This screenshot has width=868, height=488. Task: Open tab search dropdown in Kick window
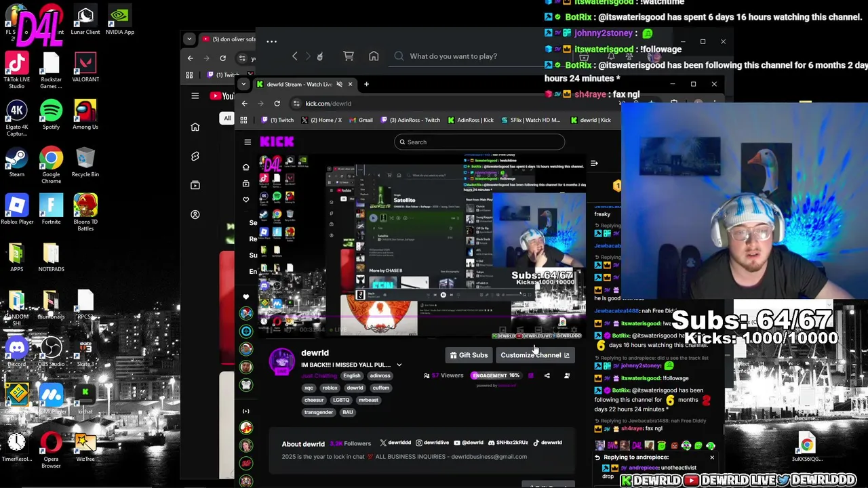pyautogui.click(x=243, y=85)
